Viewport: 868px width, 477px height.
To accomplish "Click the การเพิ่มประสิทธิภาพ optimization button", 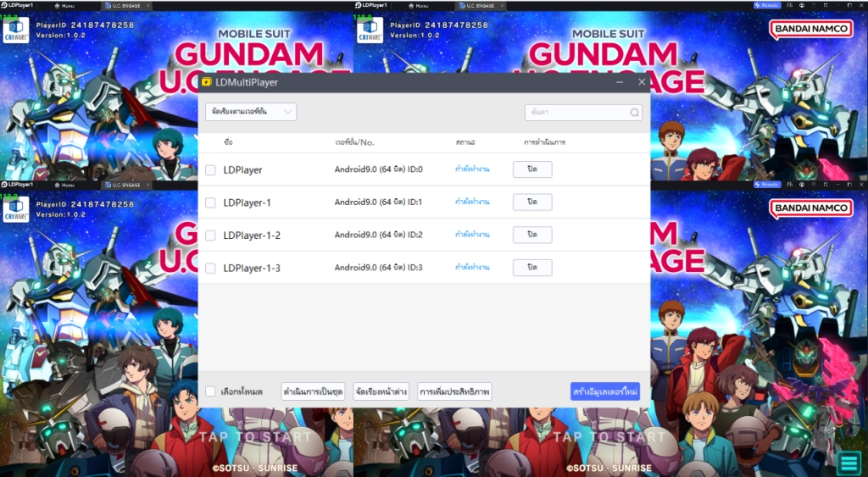I will 454,391.
